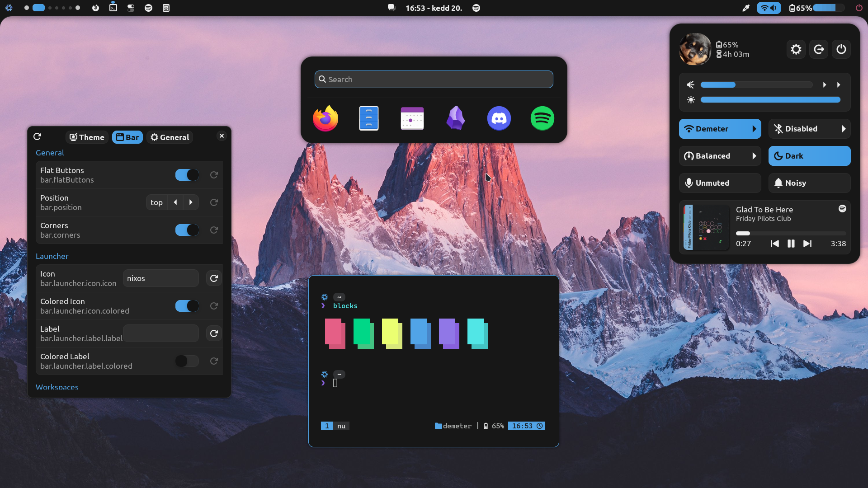The height and width of the screenshot is (488, 868).
Task: Enable Colored Label option
Action: coord(187,361)
